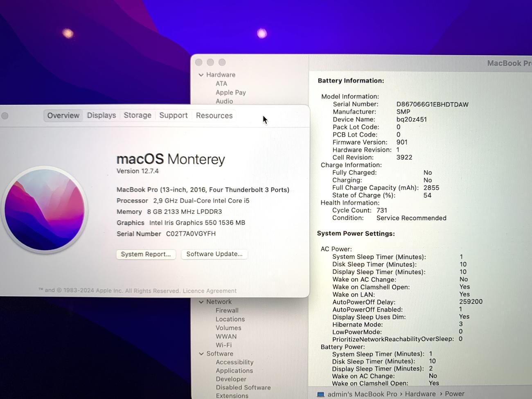Collapse the Network section in sidebar

(x=201, y=302)
